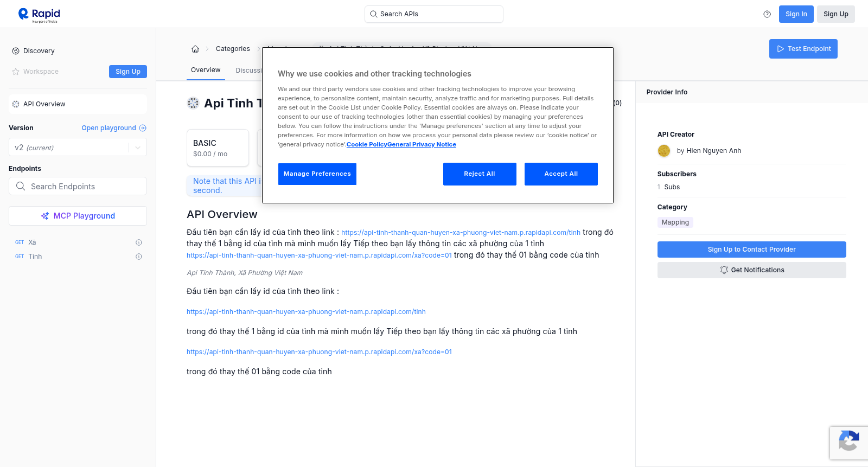Click the reCAPTCHA badge
This screenshot has width=868, height=467.
pos(849,443)
